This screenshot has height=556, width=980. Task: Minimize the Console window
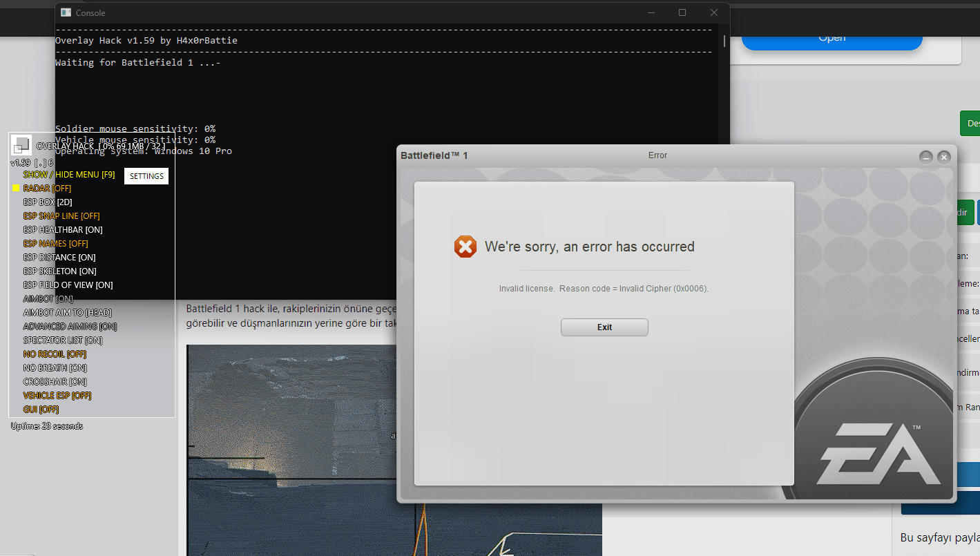pyautogui.click(x=651, y=12)
